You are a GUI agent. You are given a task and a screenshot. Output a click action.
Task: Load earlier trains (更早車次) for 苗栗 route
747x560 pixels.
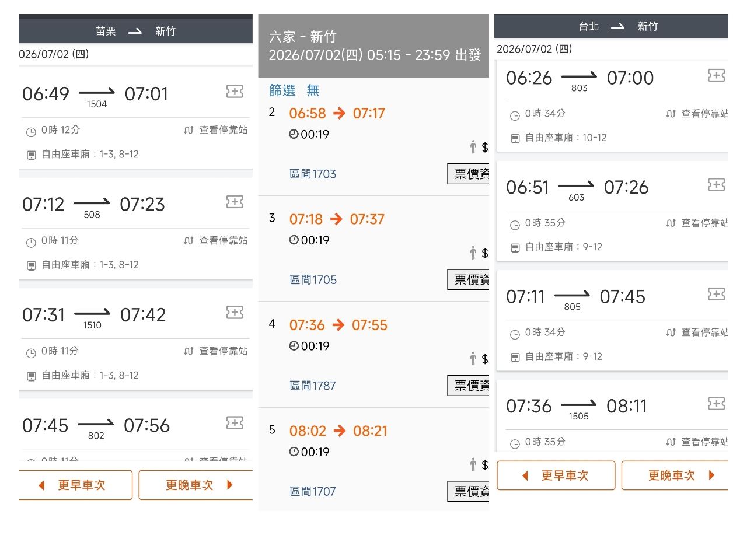75,485
